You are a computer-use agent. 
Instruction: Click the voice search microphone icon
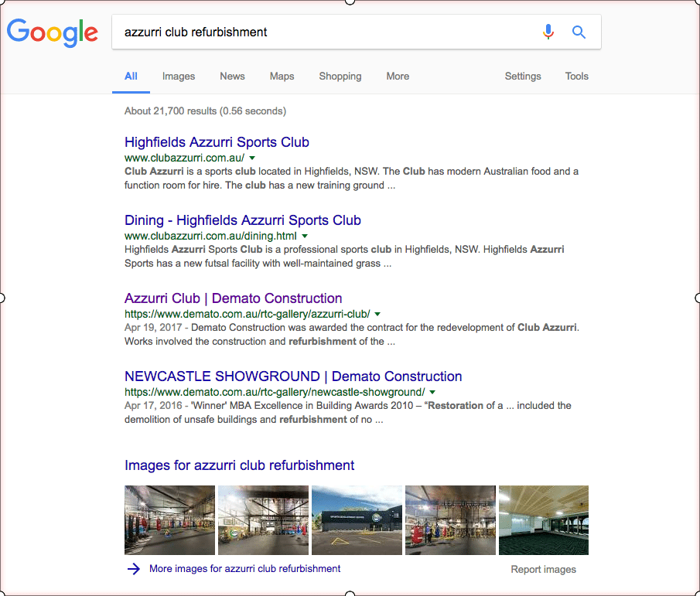coord(548,32)
